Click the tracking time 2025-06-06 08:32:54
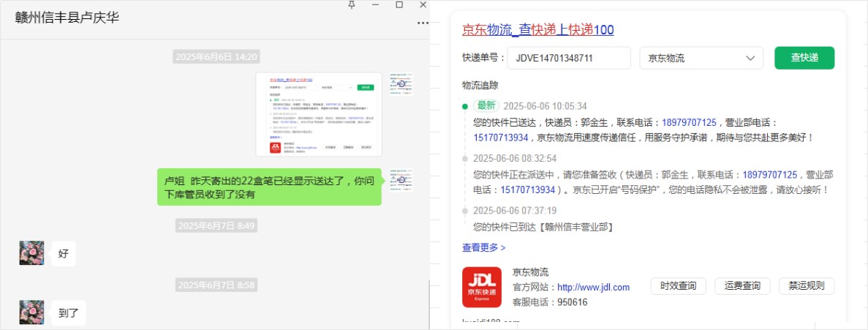 515,158
